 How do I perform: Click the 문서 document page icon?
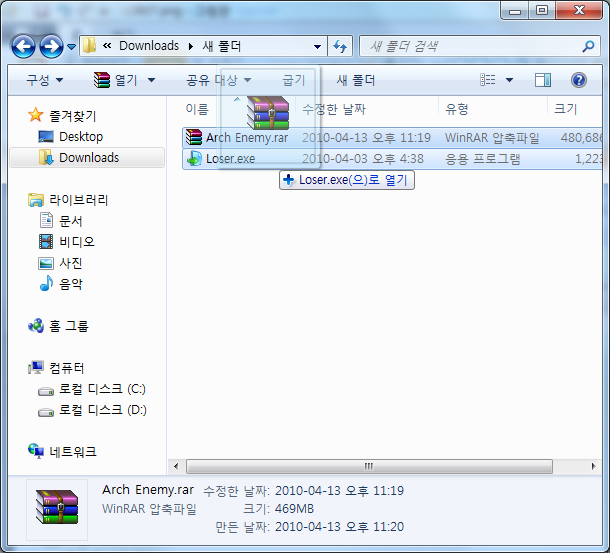pos(46,220)
